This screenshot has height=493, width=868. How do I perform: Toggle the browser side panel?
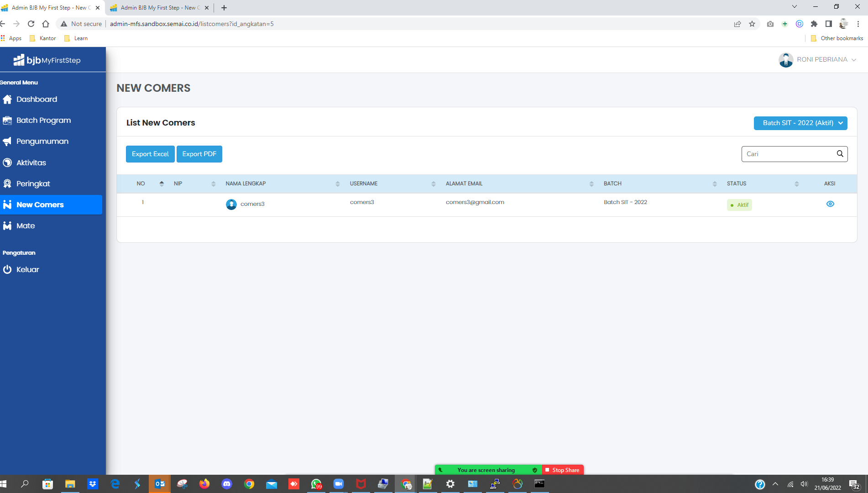829,24
